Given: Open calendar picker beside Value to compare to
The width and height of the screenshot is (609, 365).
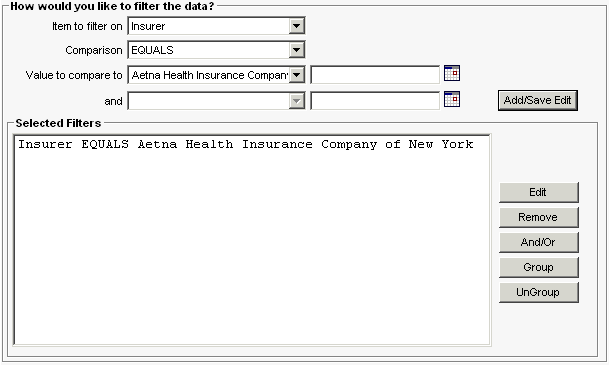Looking at the screenshot, I should pos(452,73).
